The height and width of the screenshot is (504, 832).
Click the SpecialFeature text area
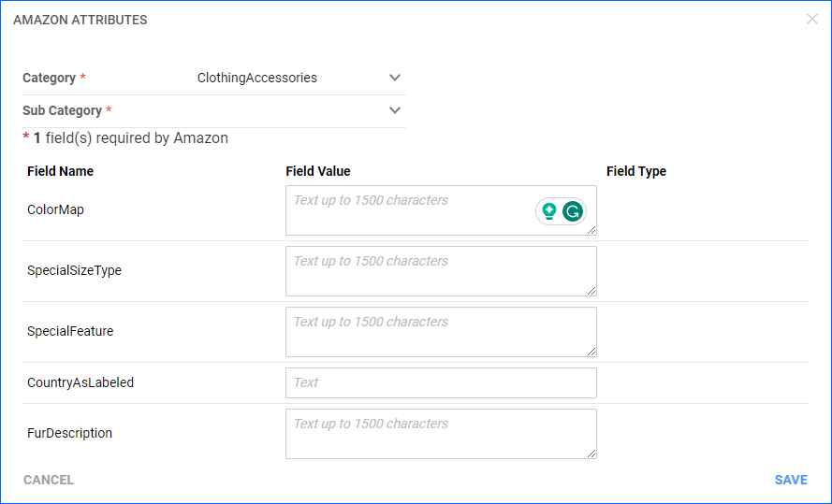click(441, 332)
